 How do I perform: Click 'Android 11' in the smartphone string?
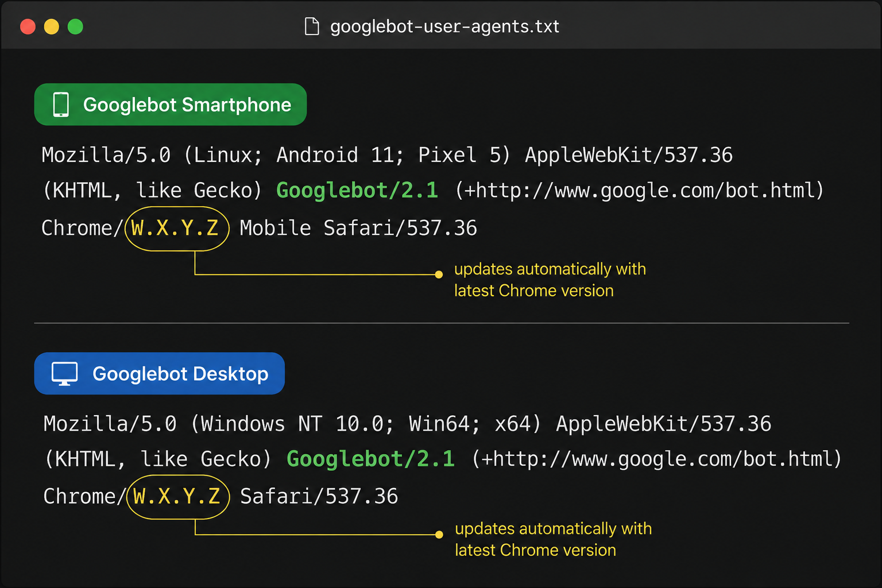tap(334, 155)
